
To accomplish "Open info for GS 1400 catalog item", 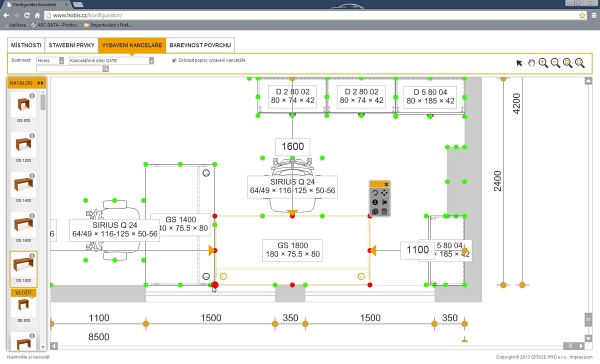I will [x=32, y=175].
